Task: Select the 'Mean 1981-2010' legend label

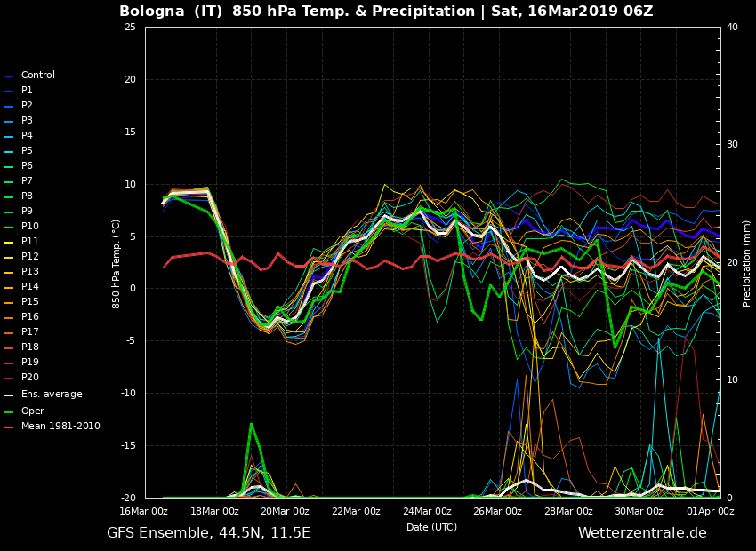Action: click(x=60, y=427)
